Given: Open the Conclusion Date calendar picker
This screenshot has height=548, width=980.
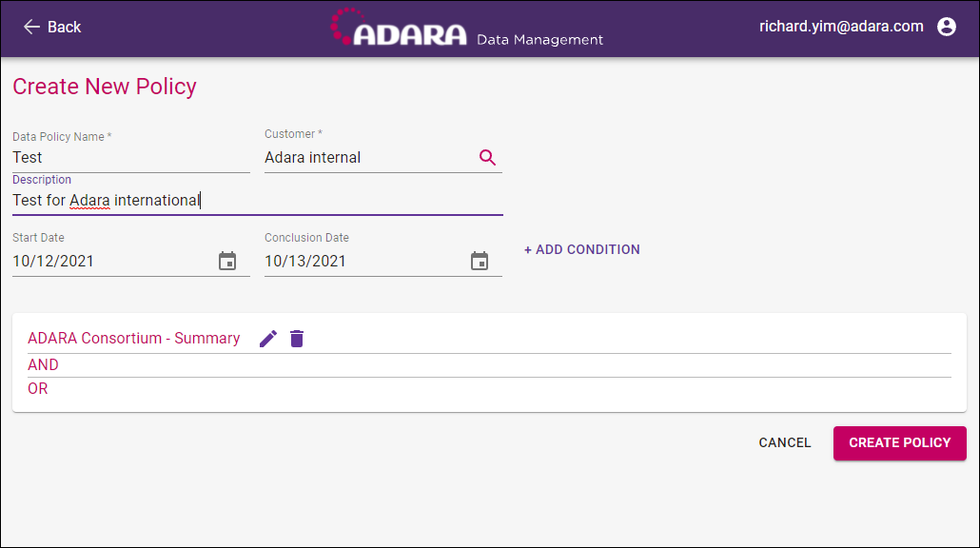Looking at the screenshot, I should click(x=480, y=262).
